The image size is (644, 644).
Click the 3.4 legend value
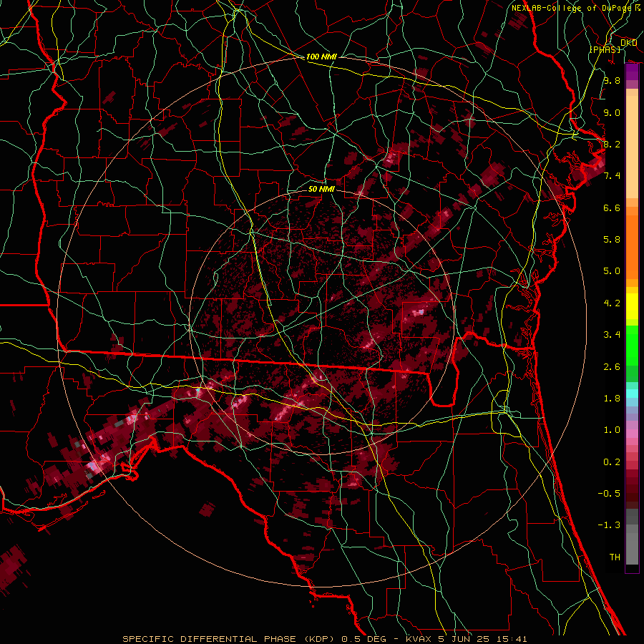[612, 335]
